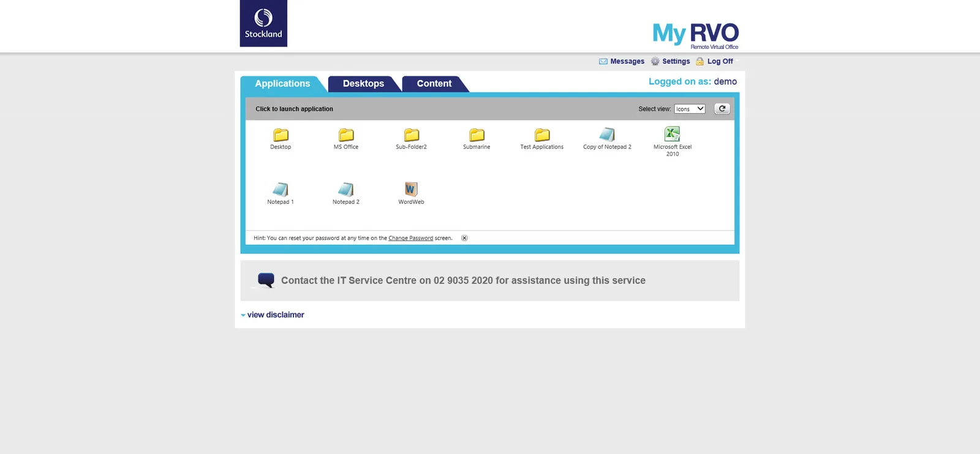Switch to the Applications tab
Image resolution: width=980 pixels, height=454 pixels.
(x=282, y=84)
